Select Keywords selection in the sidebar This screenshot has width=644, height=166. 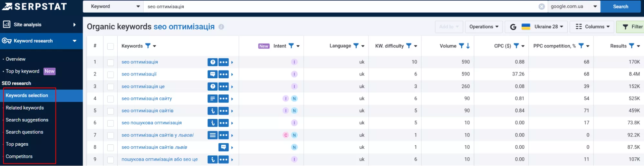(x=27, y=95)
